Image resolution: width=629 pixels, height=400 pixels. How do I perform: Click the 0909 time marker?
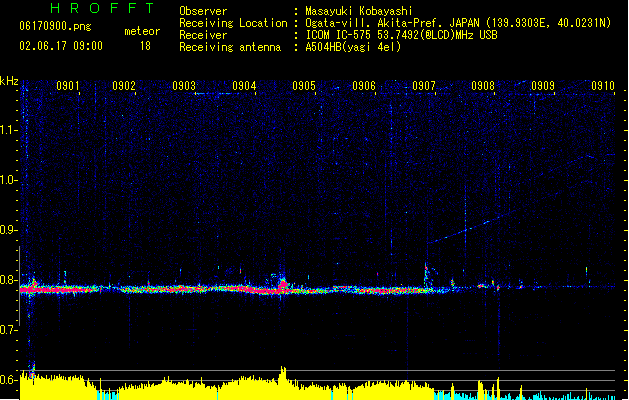543,86
